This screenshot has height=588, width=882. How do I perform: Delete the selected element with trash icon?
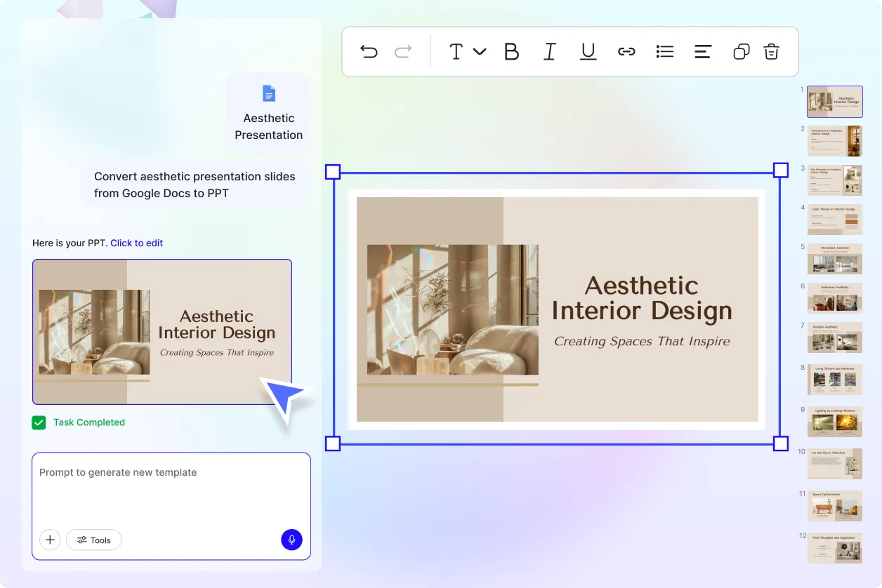pos(772,51)
